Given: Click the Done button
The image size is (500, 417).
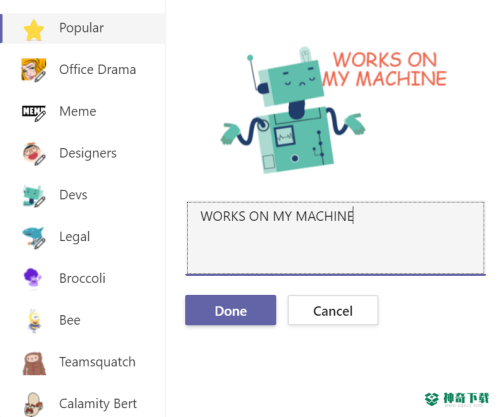Looking at the screenshot, I should click(x=231, y=310).
